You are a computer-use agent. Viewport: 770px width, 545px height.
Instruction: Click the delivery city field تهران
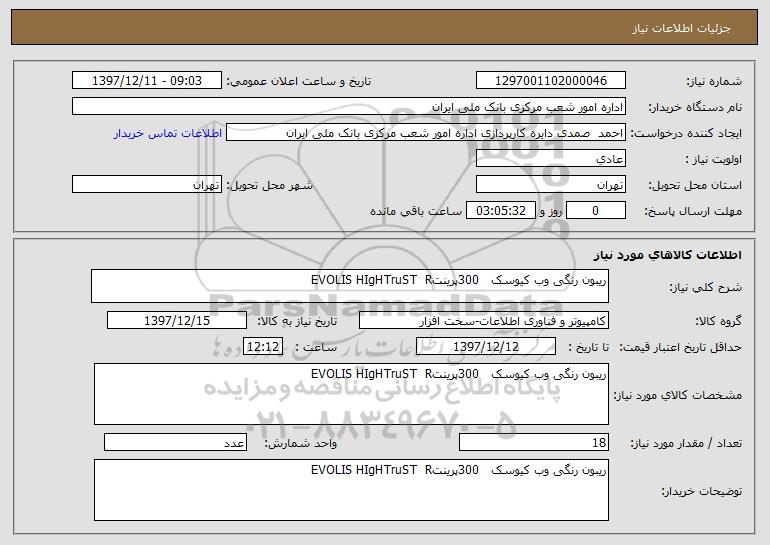pyautogui.click(x=147, y=185)
